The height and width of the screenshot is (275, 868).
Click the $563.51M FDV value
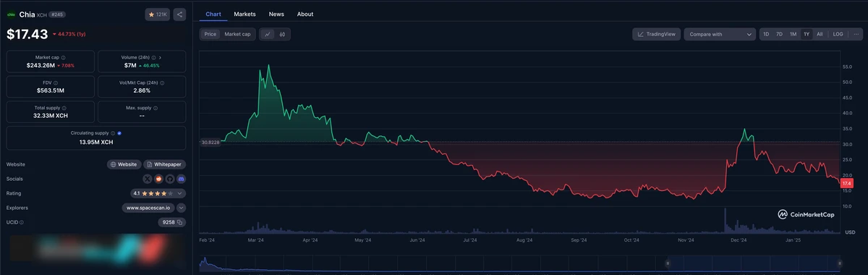[50, 90]
